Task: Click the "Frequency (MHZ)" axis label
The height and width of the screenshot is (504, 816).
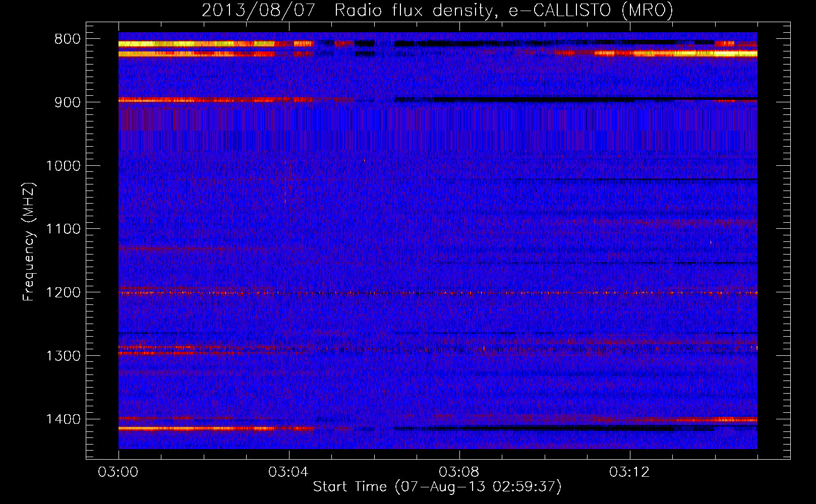Action: [x=29, y=242]
